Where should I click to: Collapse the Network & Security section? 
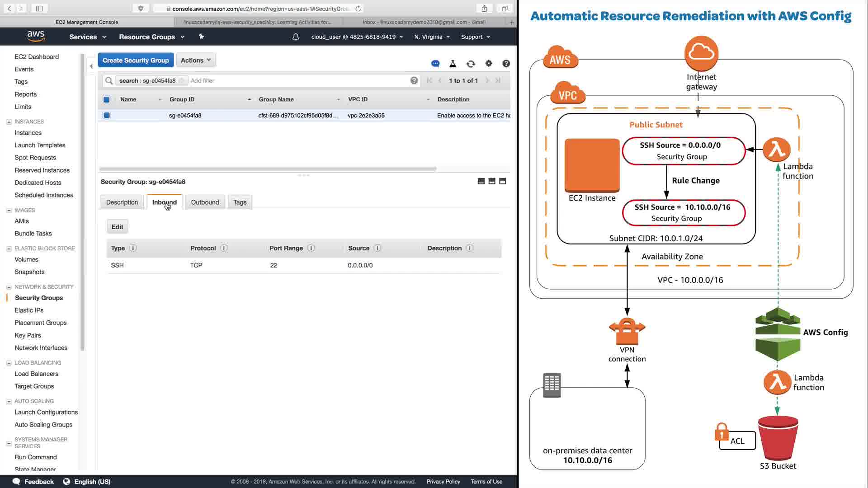(x=9, y=287)
